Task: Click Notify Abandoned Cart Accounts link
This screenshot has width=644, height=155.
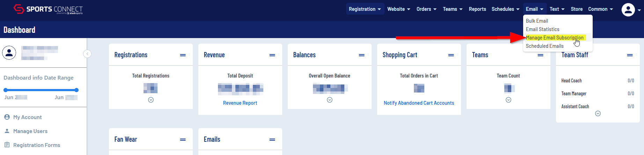Action: 419,103
